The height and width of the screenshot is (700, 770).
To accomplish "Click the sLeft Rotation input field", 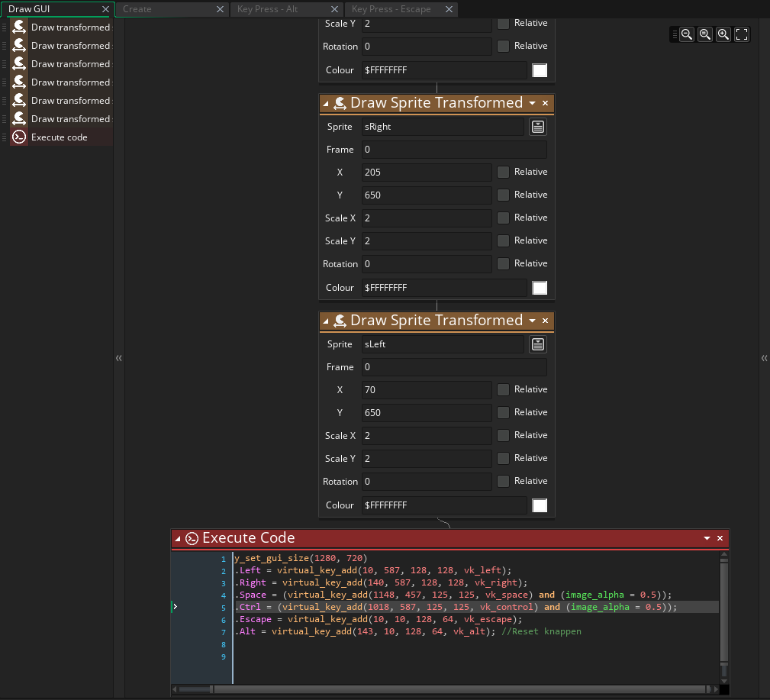I will (x=427, y=482).
